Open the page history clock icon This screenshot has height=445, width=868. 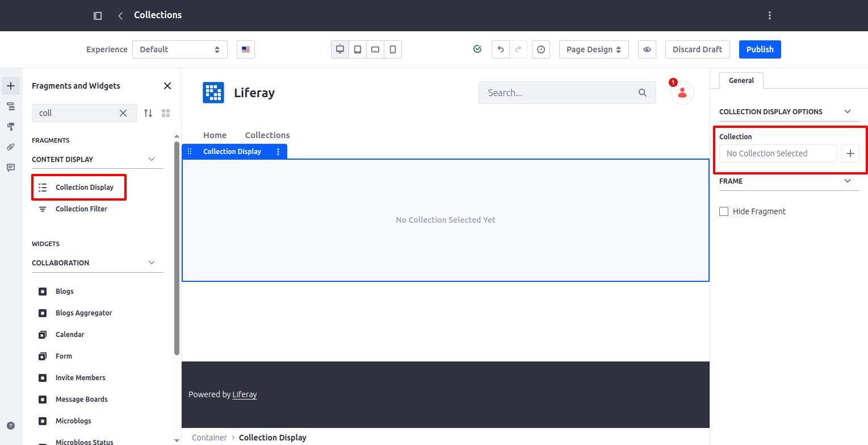point(541,49)
